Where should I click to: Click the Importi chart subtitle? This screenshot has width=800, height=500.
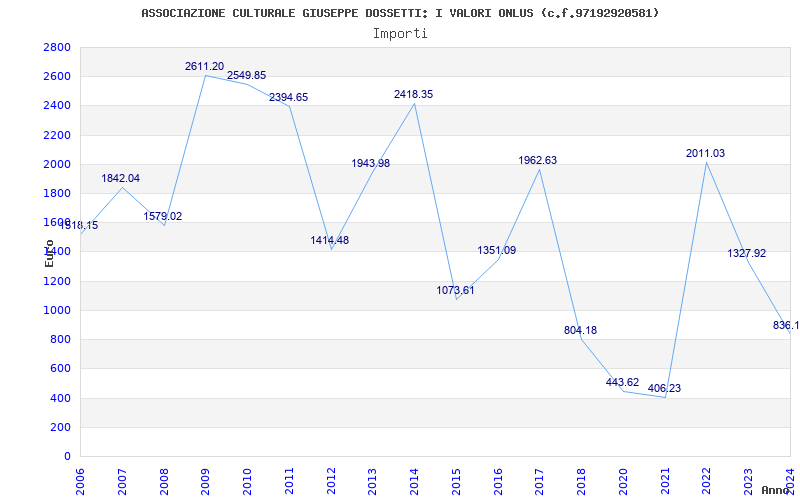pos(400,34)
